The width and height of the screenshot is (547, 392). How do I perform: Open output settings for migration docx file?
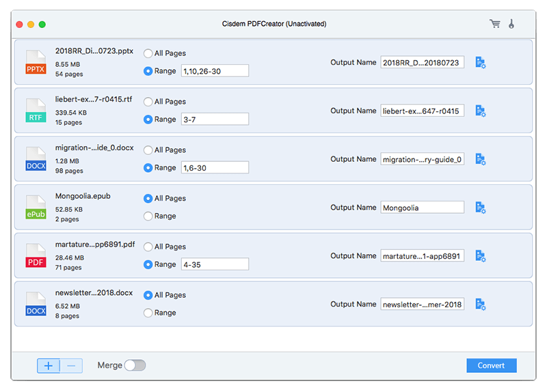(x=481, y=160)
